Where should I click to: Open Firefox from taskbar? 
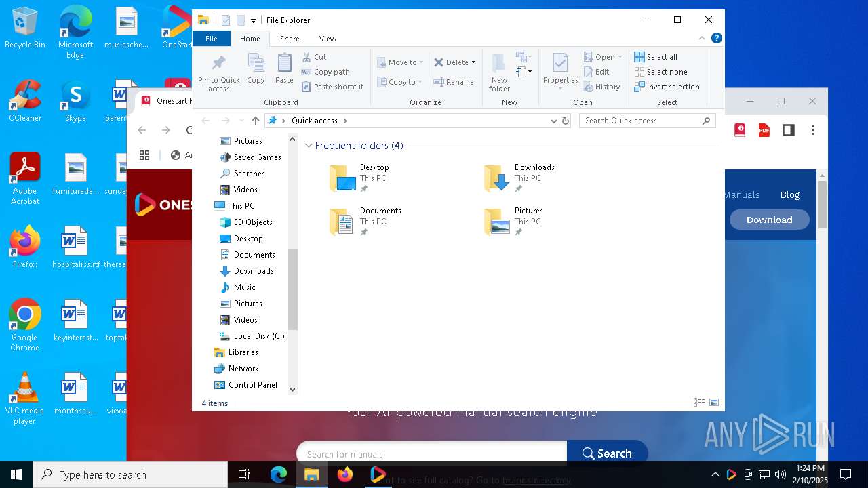(x=345, y=474)
